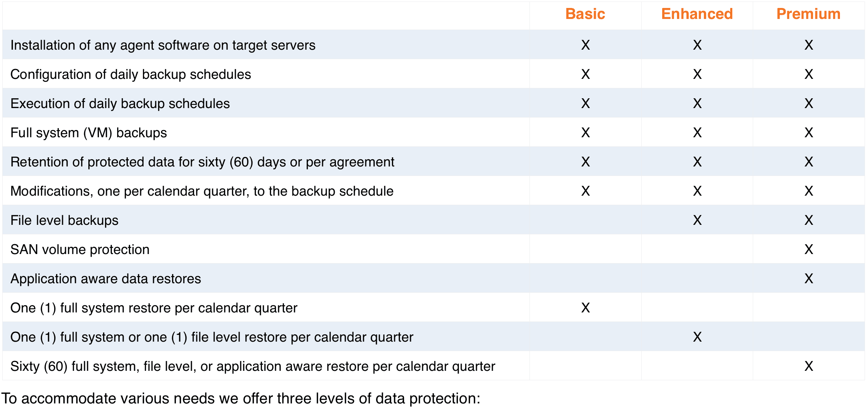Image resolution: width=868 pixels, height=411 pixels.
Task: Click Basic X mark for Modifications to backup schedule
Action: click(586, 191)
